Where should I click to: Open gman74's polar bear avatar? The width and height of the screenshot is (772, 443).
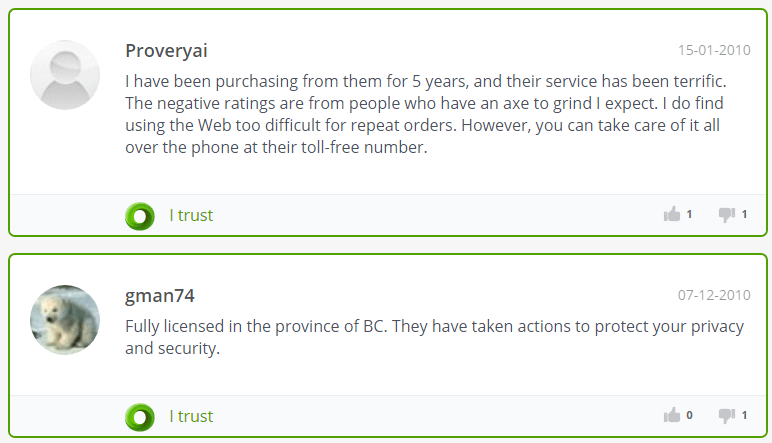click(65, 319)
